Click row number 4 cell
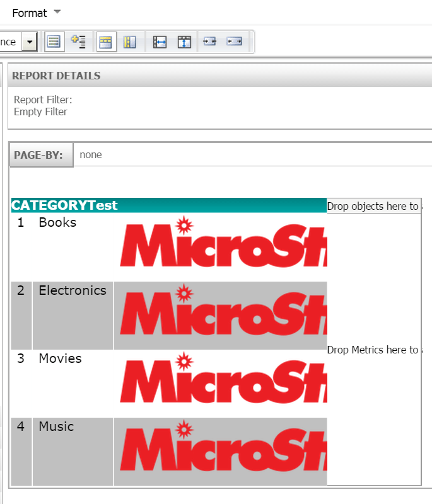Screen dimensions: 432x504 [21, 452]
